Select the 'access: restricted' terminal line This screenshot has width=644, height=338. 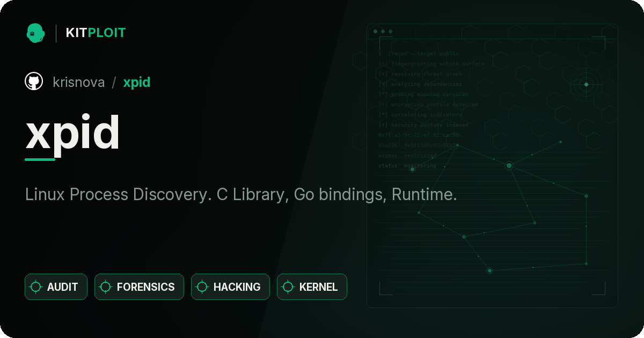(x=407, y=156)
